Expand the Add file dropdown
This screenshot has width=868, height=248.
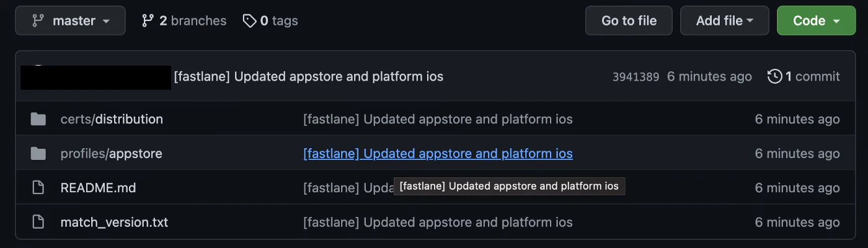(x=724, y=21)
